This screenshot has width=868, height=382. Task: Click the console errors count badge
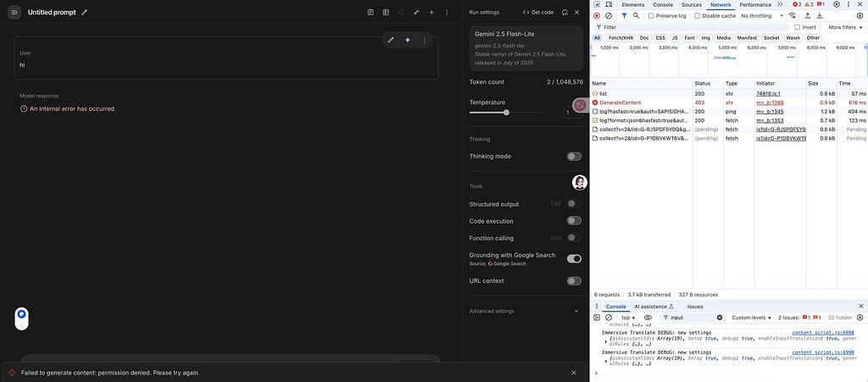coord(797,4)
